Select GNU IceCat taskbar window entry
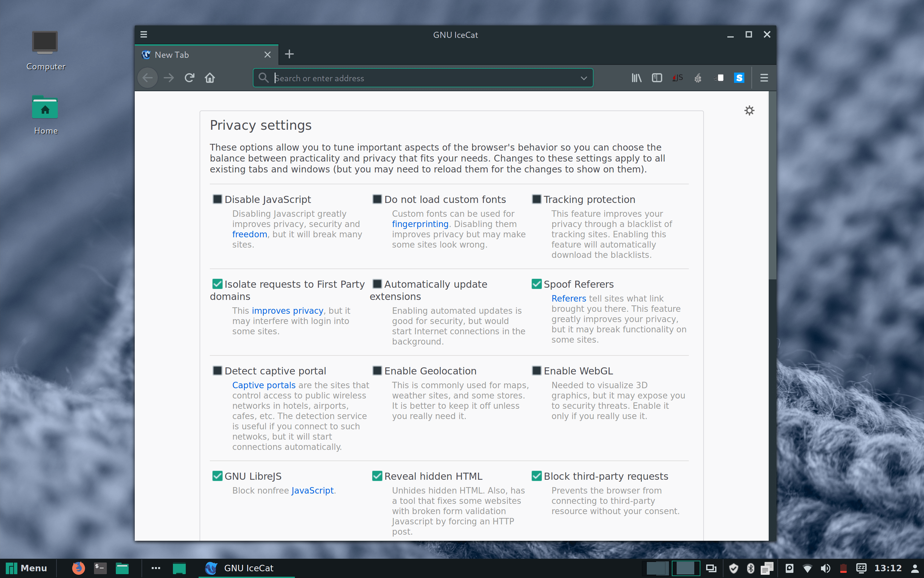Image resolution: width=924 pixels, height=578 pixels. coord(247,568)
